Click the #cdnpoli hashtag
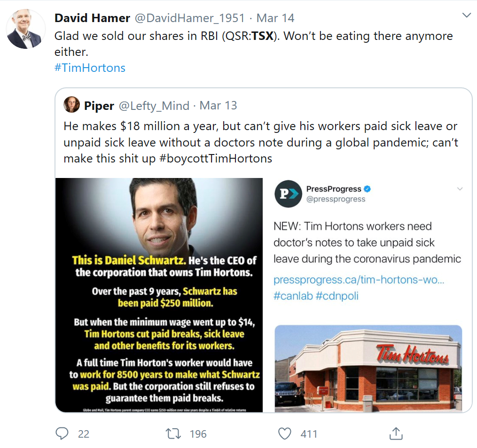Screen dimensions: 477x448 [x=337, y=296]
